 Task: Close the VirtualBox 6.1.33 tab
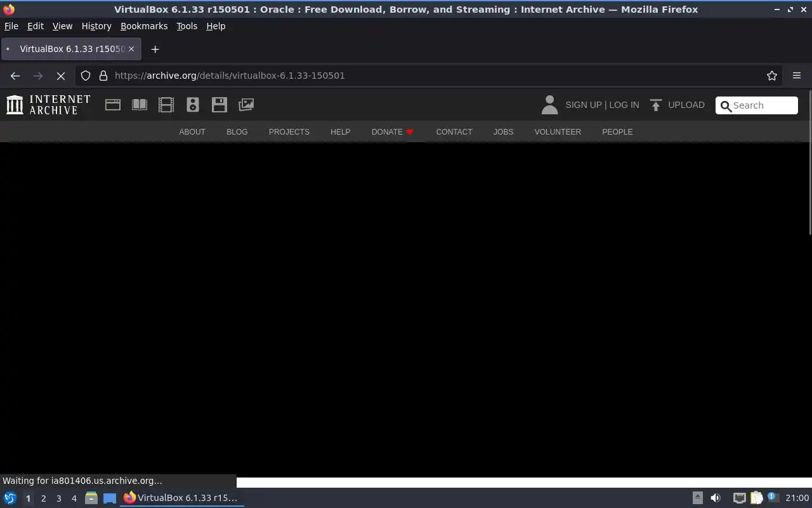pos(131,49)
